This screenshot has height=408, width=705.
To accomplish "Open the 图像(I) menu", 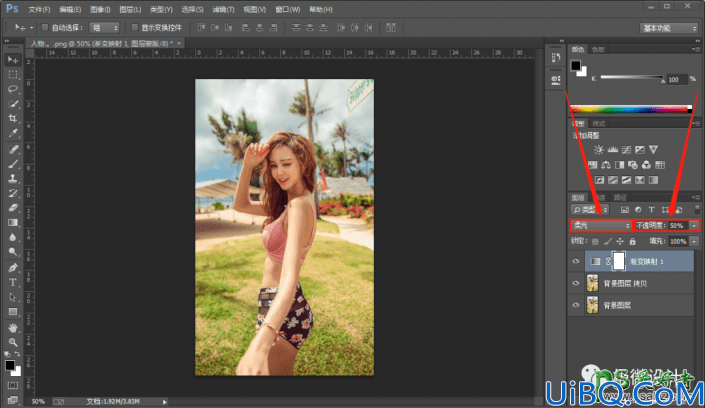I will click(100, 9).
